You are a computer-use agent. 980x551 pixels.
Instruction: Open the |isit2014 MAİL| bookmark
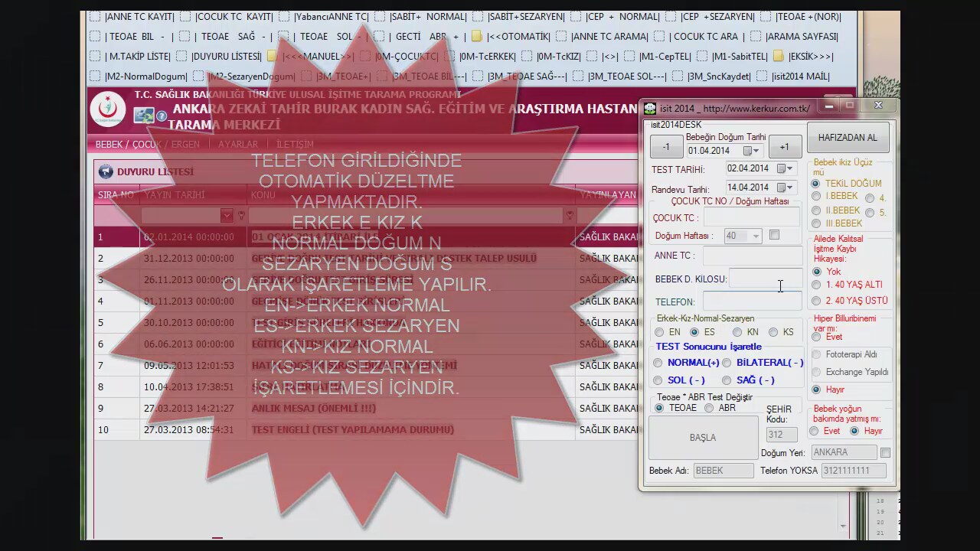(x=793, y=77)
